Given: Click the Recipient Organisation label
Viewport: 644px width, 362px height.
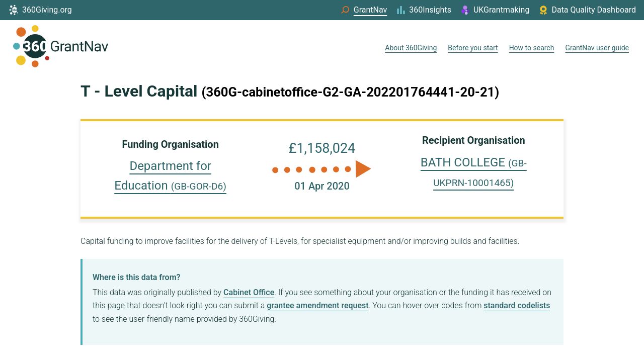Looking at the screenshot, I should coord(473,140).
